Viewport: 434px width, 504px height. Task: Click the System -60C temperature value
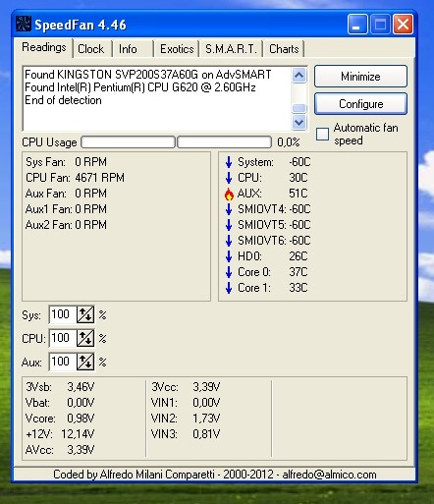point(299,162)
